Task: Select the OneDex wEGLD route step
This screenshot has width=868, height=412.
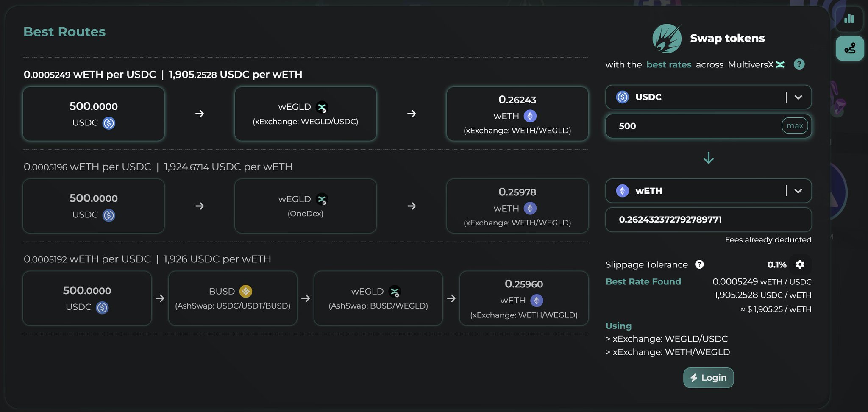Action: coord(306,206)
